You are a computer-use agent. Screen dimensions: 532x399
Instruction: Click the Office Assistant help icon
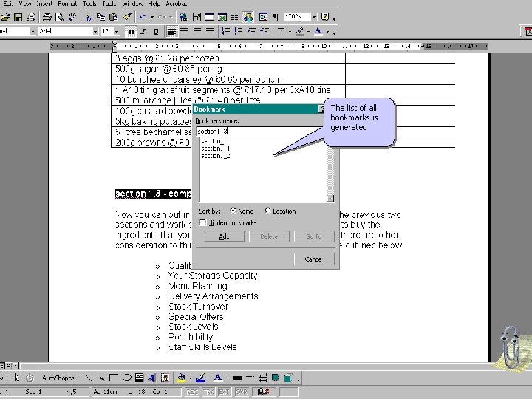(x=325, y=16)
